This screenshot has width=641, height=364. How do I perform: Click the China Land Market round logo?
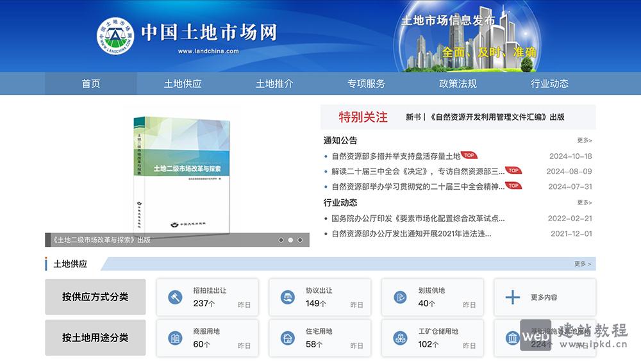click(115, 36)
